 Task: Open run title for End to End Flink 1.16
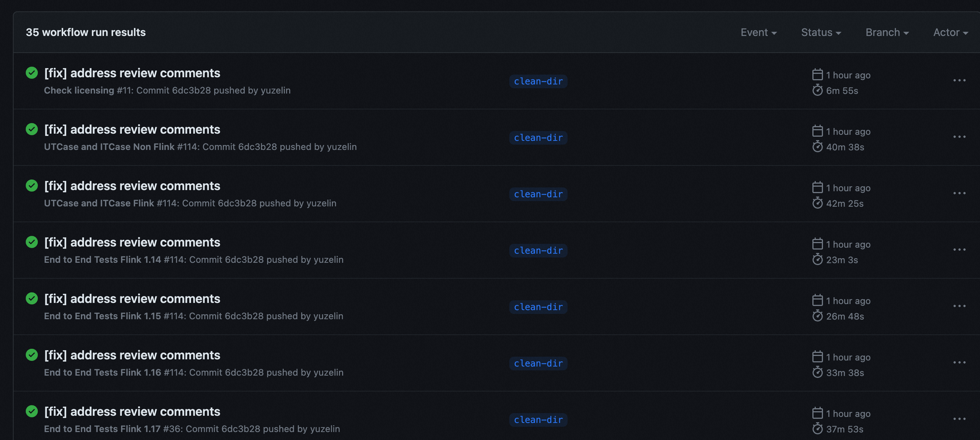tap(132, 355)
